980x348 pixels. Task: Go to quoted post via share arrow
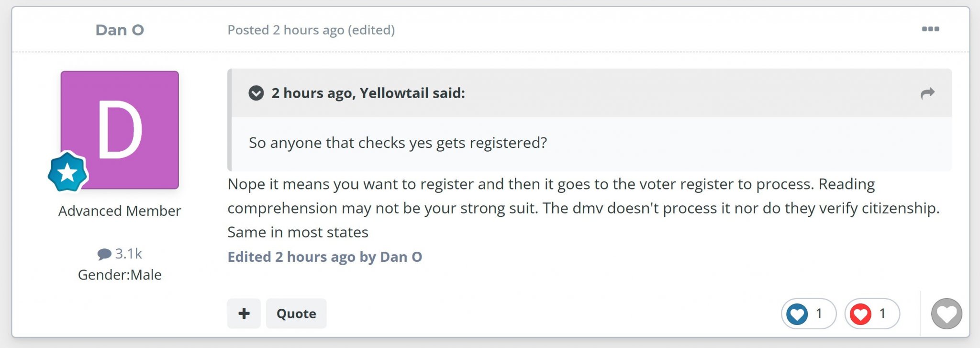pos(927,93)
